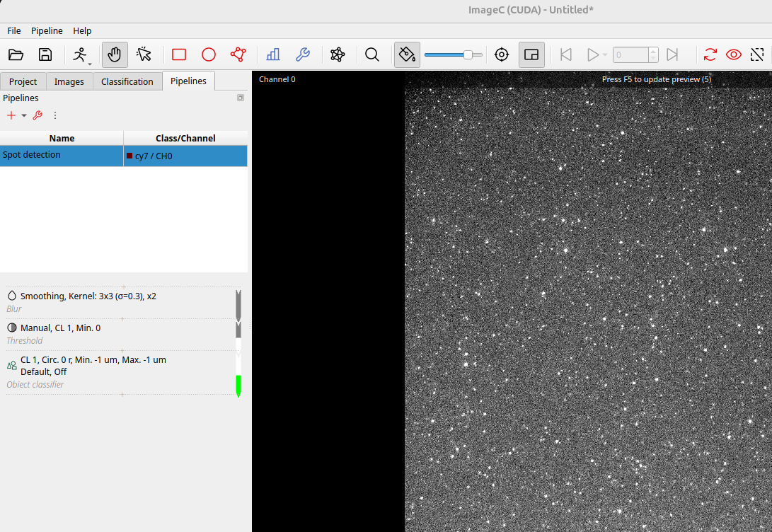
Task: Toggle the hand pan tool
Action: point(115,54)
